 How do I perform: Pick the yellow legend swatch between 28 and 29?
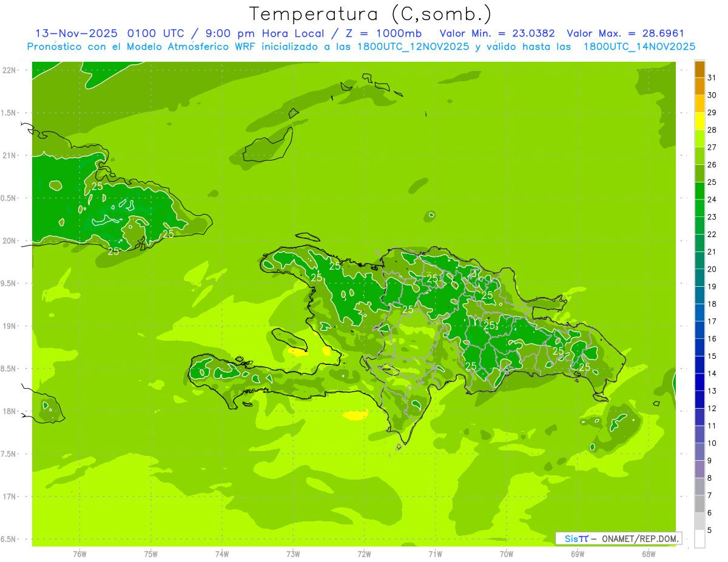pyautogui.click(x=699, y=121)
